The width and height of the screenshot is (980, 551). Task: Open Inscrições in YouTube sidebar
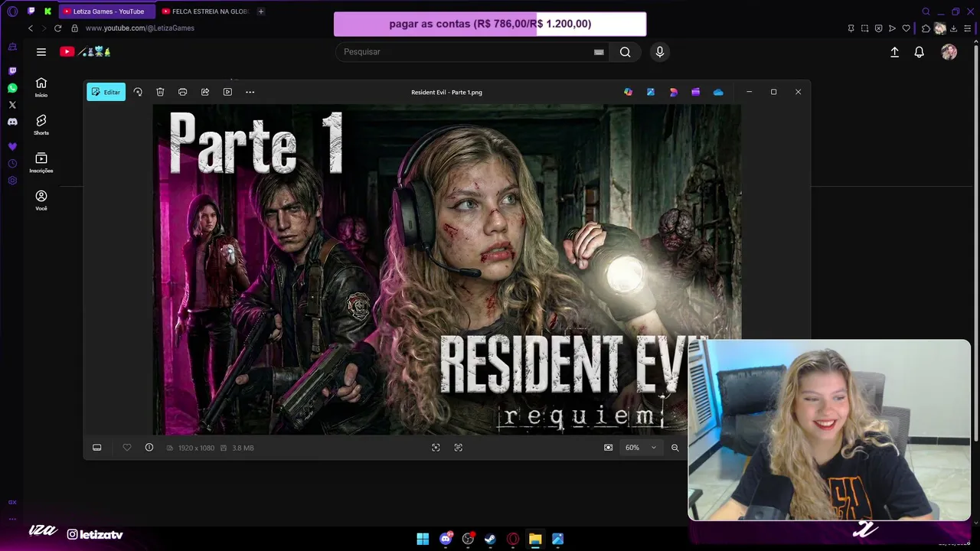click(41, 162)
